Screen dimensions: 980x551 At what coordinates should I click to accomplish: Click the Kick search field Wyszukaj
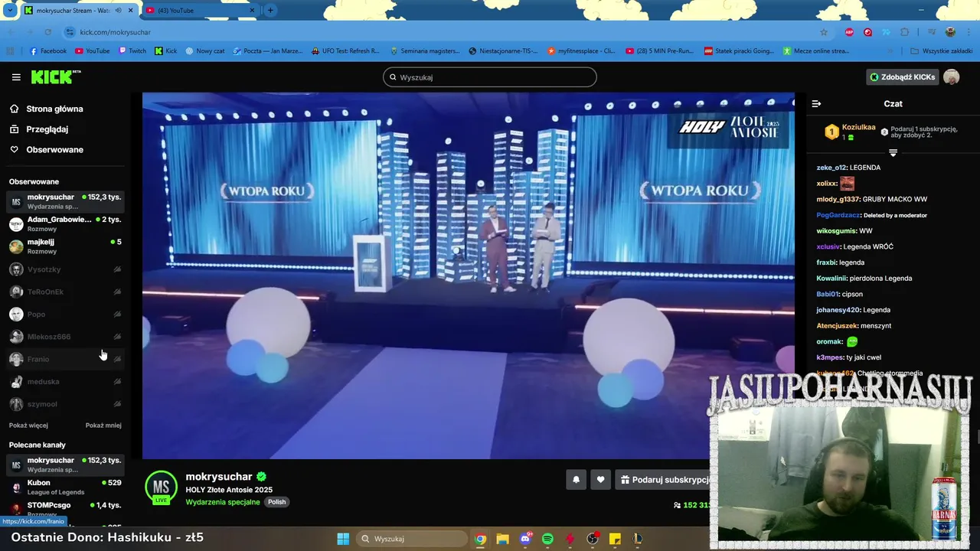[x=490, y=77]
